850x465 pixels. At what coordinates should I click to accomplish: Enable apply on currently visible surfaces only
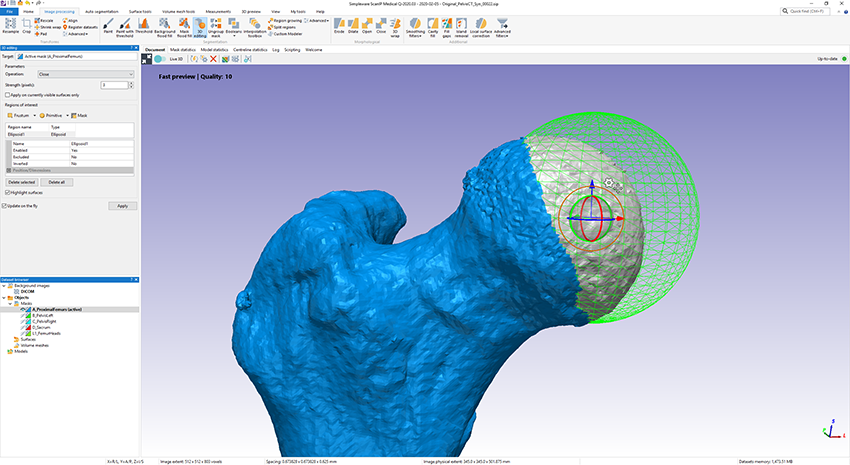[9, 94]
